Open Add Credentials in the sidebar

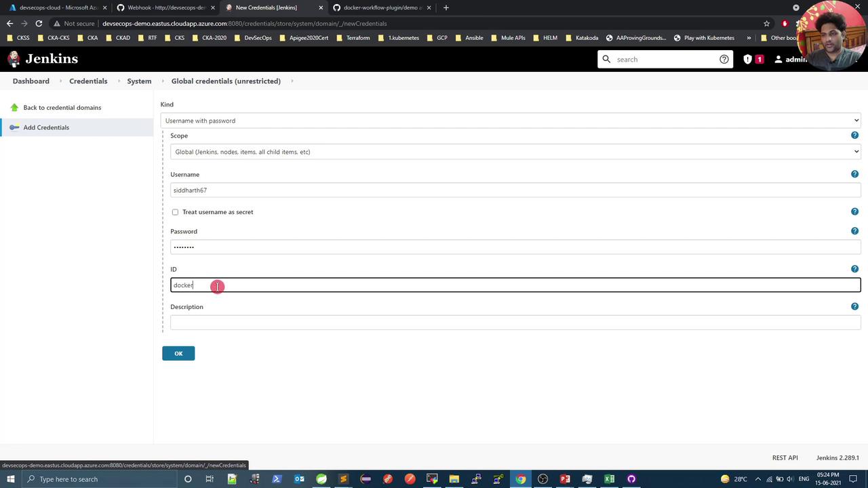click(46, 127)
